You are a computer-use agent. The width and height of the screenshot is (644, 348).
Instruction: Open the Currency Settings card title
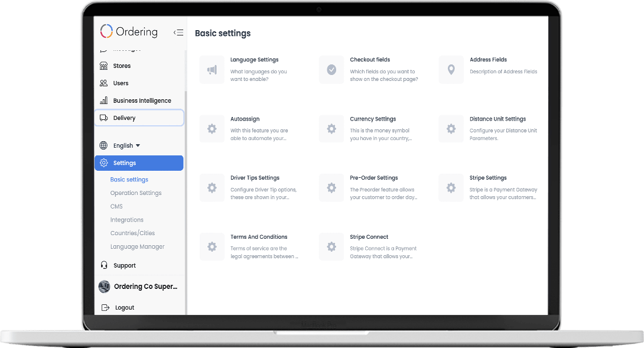tap(373, 119)
